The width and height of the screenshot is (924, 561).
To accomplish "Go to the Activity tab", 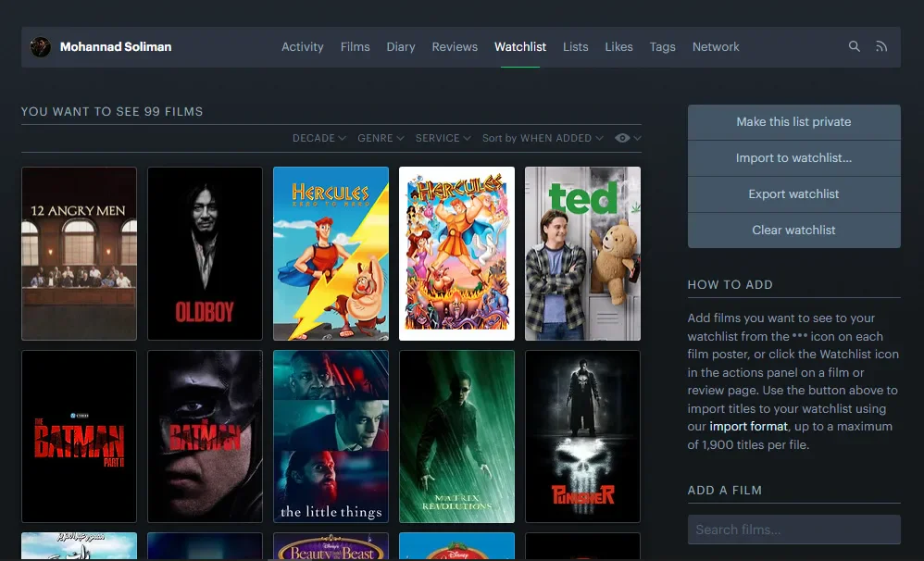I will pos(303,46).
